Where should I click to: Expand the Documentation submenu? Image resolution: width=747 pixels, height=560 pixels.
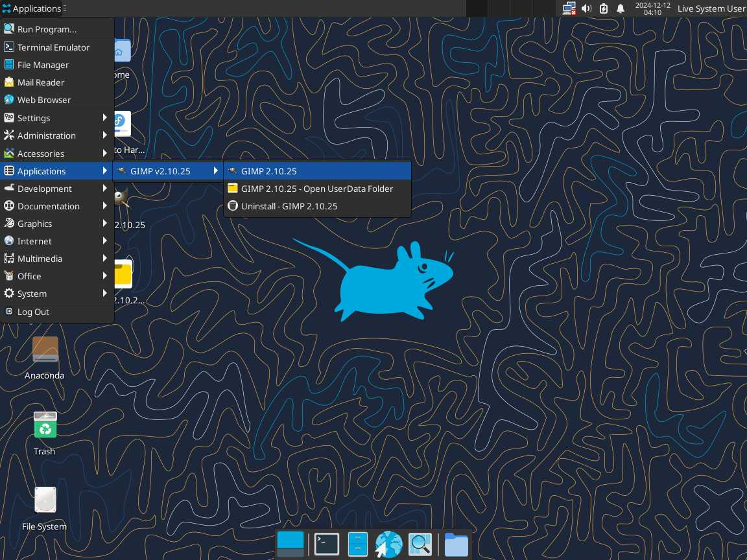[57, 206]
